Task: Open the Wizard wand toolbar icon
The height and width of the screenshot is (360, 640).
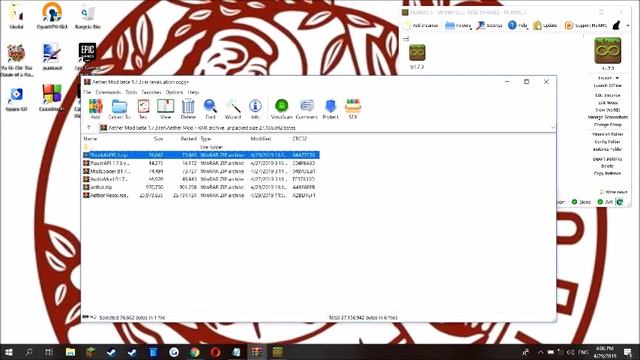Action: click(233, 109)
